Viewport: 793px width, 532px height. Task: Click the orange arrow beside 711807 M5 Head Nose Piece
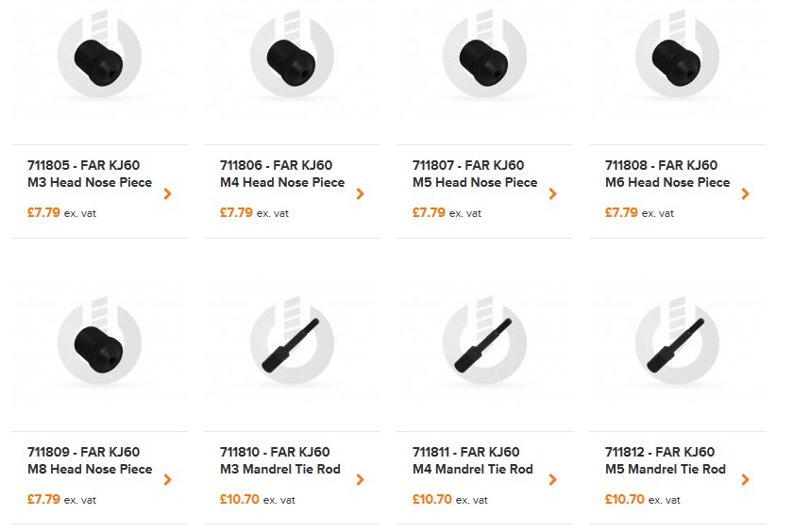click(x=553, y=194)
